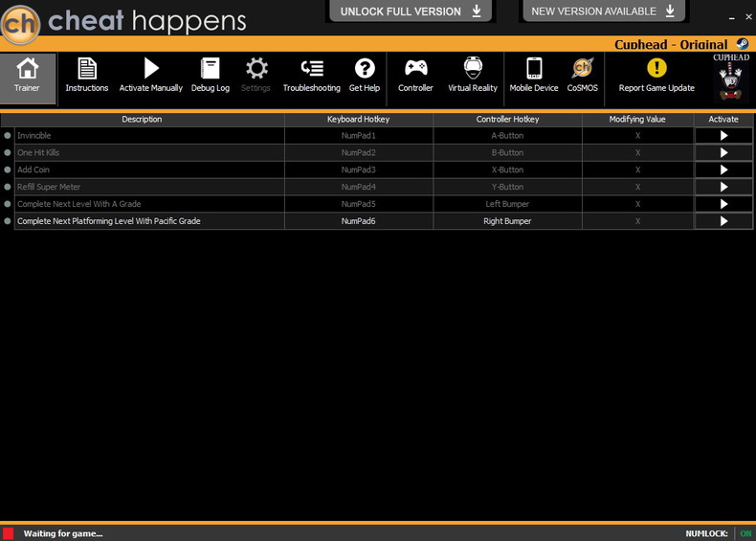Select the NumPad4 hotkey cell

pos(358,187)
